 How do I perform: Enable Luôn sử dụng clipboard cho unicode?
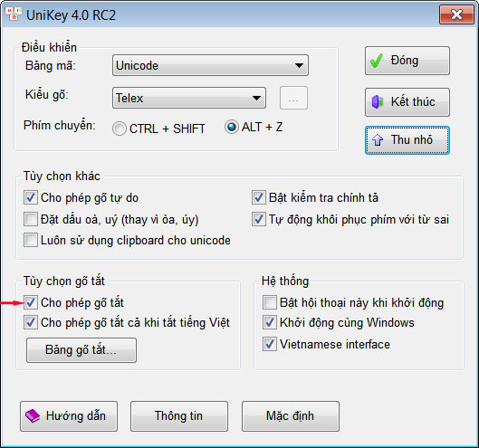pos(31,240)
